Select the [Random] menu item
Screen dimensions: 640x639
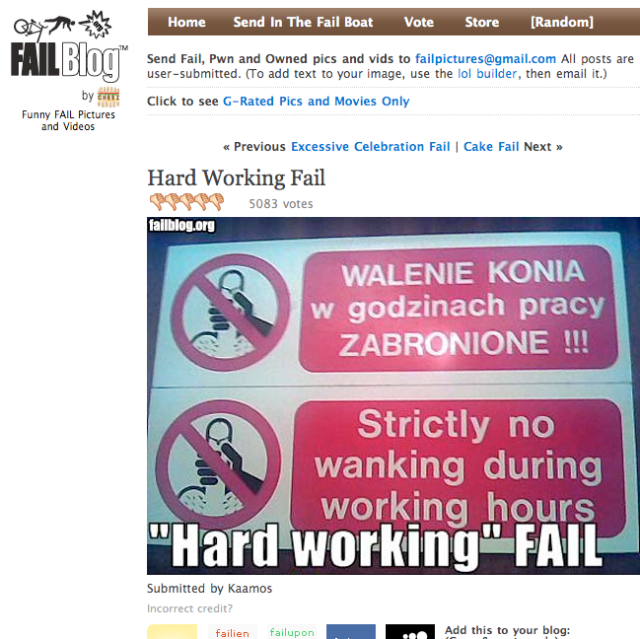coord(562,22)
